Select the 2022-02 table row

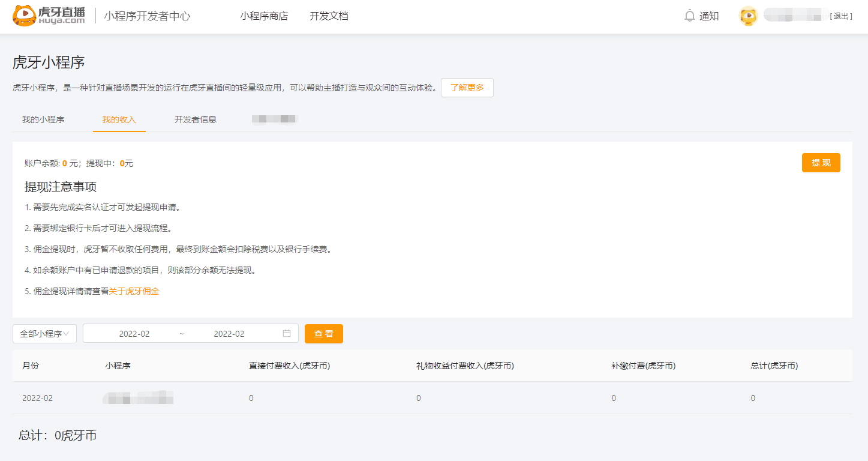tap(432, 398)
